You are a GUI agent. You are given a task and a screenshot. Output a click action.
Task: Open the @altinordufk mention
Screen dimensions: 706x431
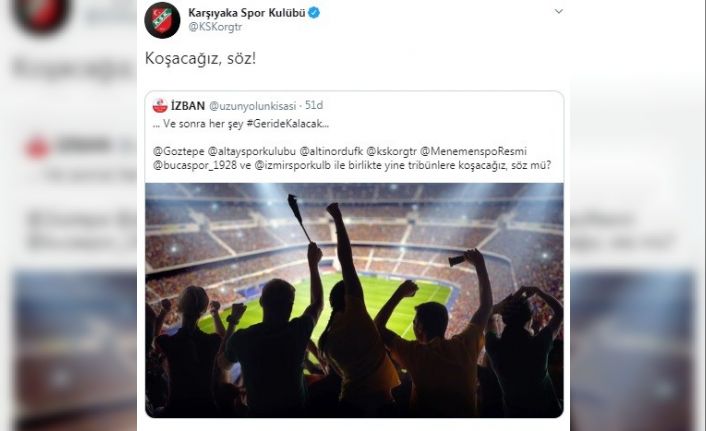331,151
